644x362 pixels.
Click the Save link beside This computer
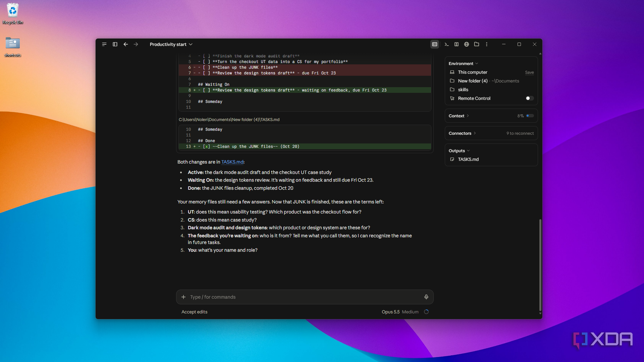click(529, 72)
